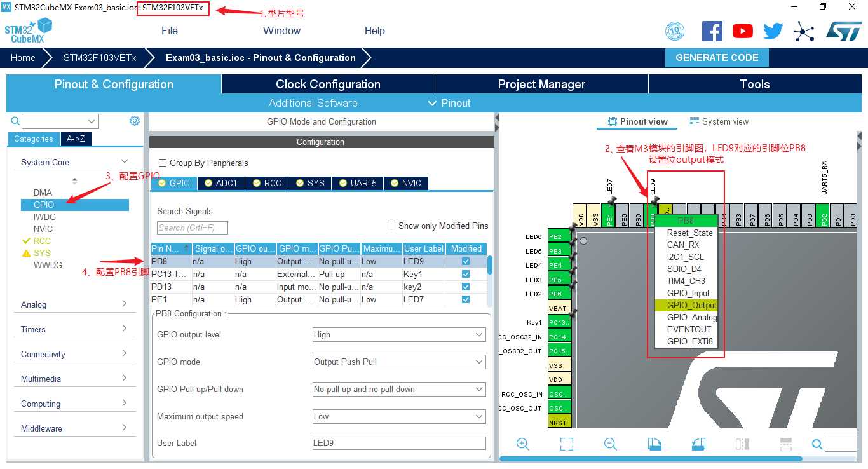The image size is (868, 469).
Task: Open the Pinout dropdown menu
Action: click(449, 103)
